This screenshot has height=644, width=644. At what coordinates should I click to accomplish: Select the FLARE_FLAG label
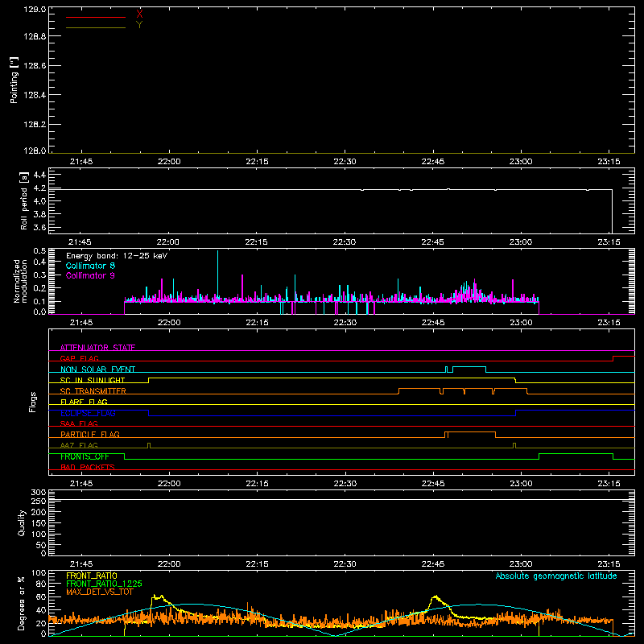[84, 402]
